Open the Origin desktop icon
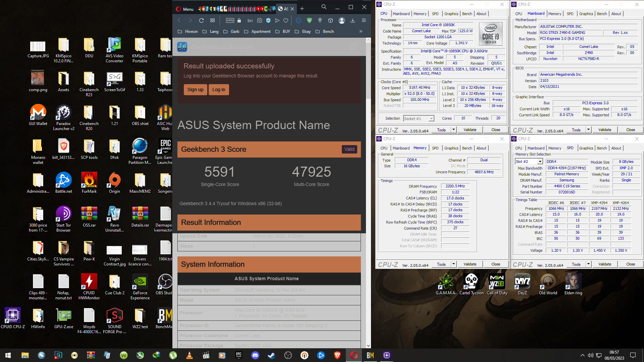The image size is (644, 362). 114,183
